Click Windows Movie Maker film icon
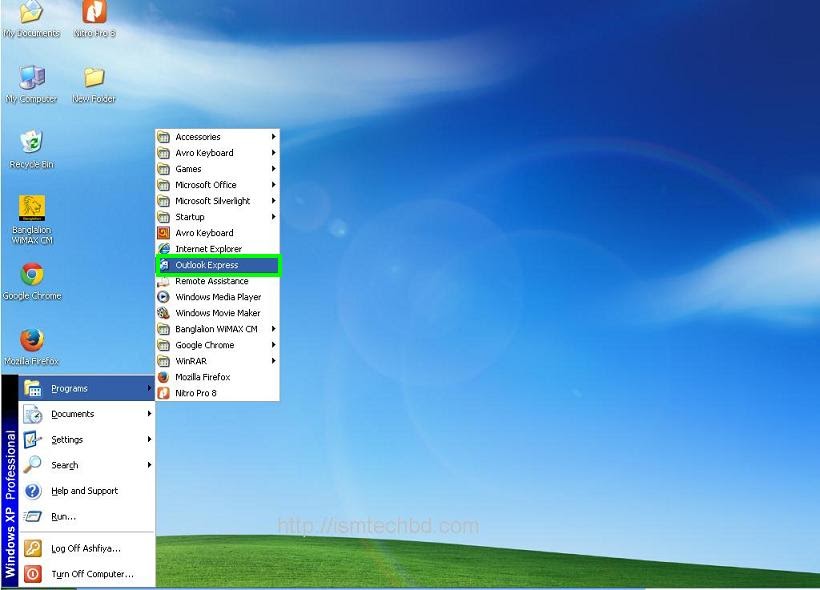The image size is (820, 590). (x=164, y=313)
